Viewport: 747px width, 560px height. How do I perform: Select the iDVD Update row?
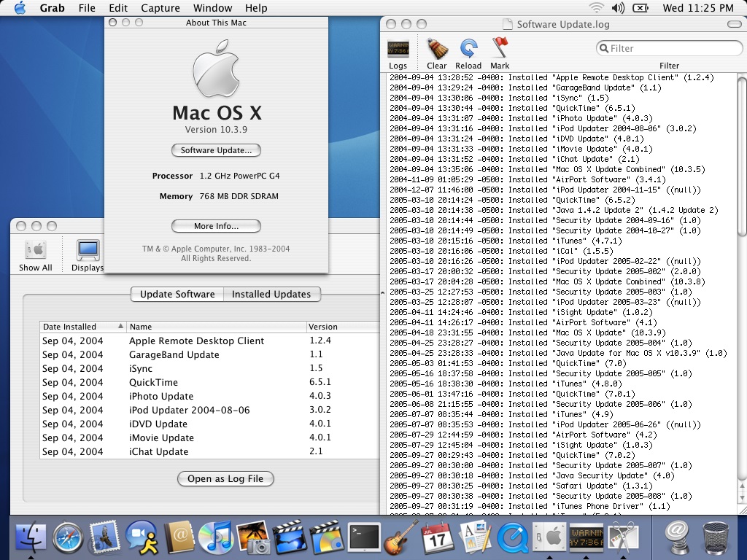pos(209,424)
